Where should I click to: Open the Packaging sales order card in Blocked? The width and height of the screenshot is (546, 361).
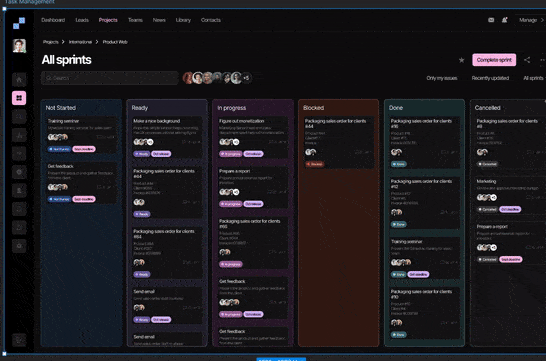pos(338,143)
